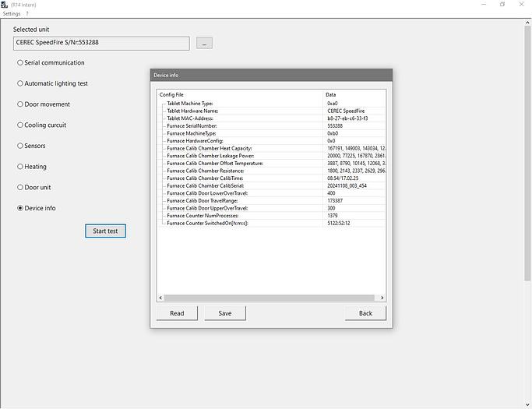Click the Selected unit text field
The width and height of the screenshot is (532, 409).
coord(101,43)
